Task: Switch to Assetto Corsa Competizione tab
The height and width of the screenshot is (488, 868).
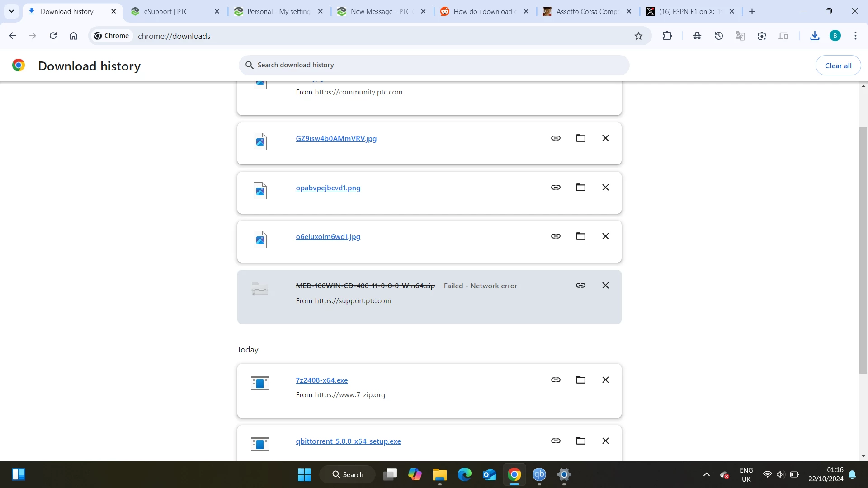Action: coord(587,12)
